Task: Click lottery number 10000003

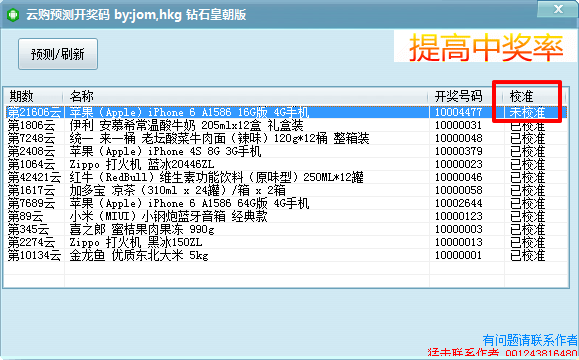Action: click(459, 229)
